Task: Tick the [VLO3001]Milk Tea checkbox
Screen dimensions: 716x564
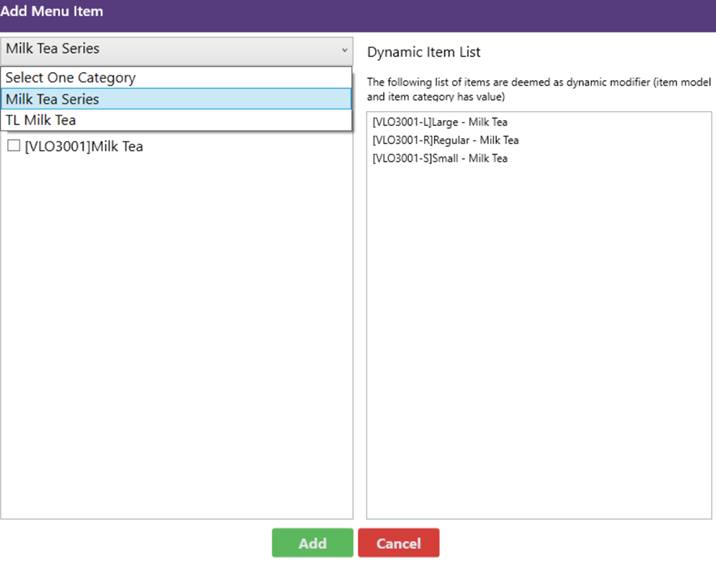Action: pos(14,146)
